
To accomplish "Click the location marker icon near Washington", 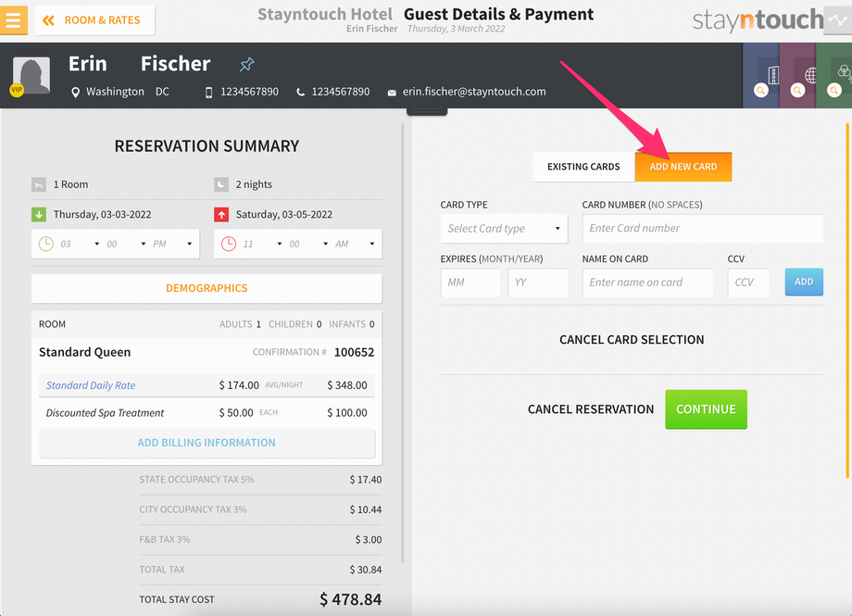I will [75, 93].
